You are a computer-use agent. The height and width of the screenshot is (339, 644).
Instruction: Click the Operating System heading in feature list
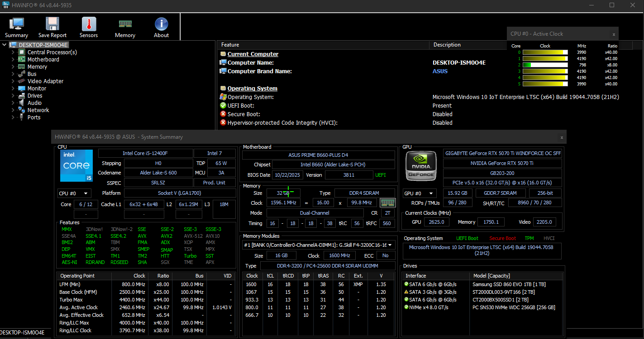(253, 88)
